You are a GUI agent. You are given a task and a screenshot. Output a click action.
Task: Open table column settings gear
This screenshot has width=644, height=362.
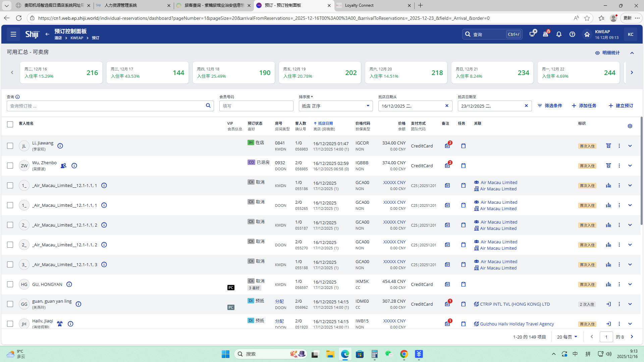[630, 126]
